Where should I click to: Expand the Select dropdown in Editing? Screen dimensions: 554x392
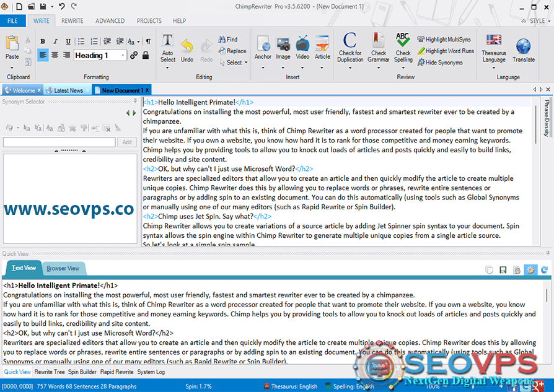(246, 63)
